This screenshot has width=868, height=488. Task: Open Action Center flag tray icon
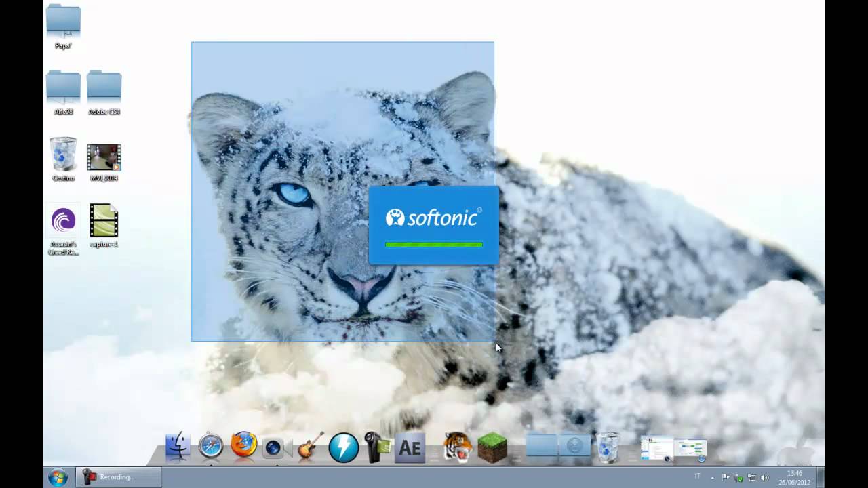click(x=726, y=477)
